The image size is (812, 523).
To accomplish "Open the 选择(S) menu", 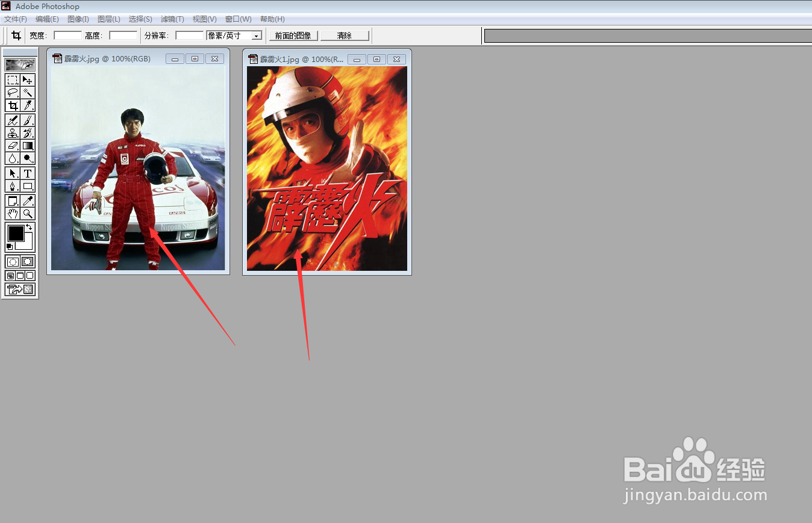I will 140,19.
